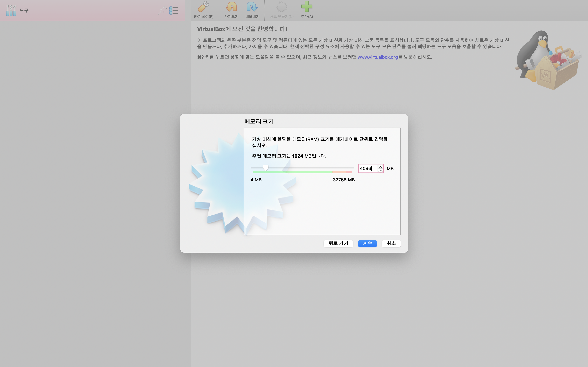The height and width of the screenshot is (367, 588).
Task: Increase memory with stepper up arrow
Action: pyautogui.click(x=380, y=167)
